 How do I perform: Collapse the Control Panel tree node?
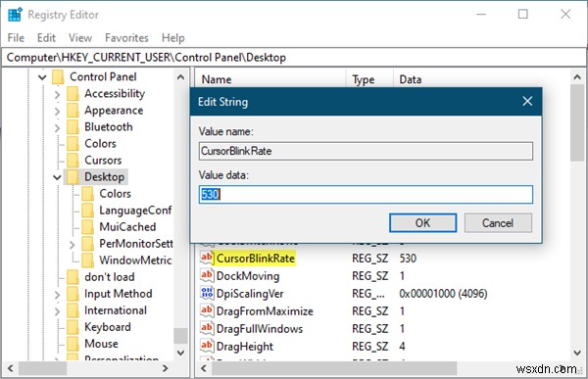pyautogui.click(x=42, y=77)
